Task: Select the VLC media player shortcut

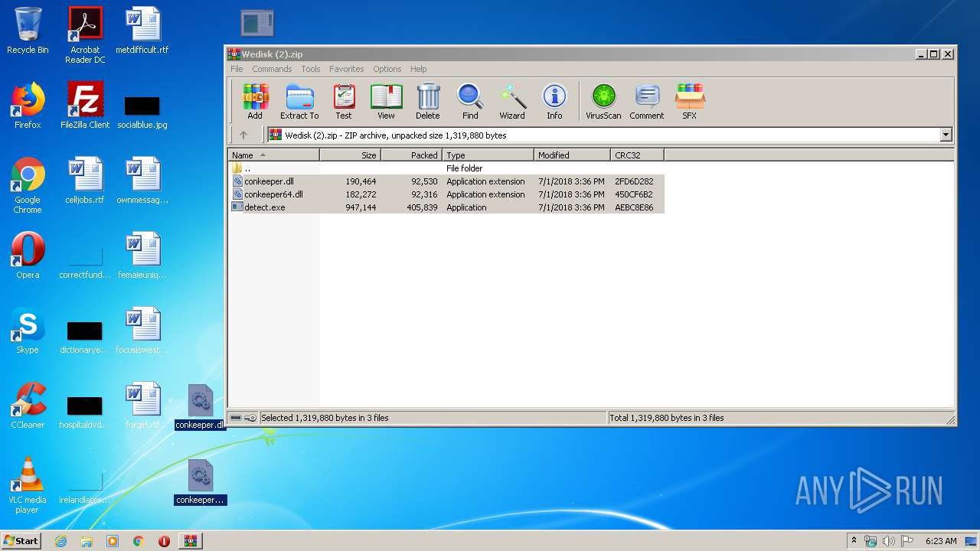Action: 28,485
